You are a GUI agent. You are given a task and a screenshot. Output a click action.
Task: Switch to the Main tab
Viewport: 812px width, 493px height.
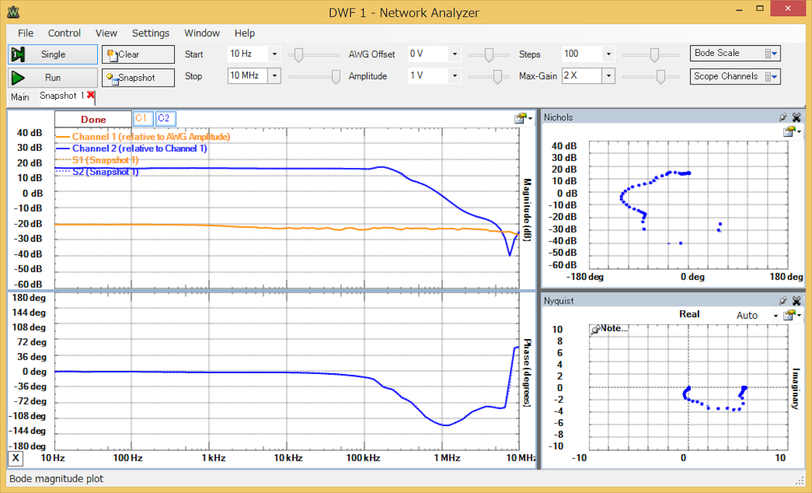(x=20, y=97)
